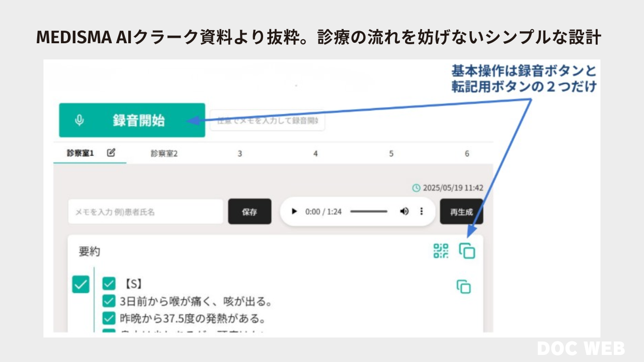This screenshot has height=362, width=644.
Task: Click the 要約 heading text
Action: 90,251
